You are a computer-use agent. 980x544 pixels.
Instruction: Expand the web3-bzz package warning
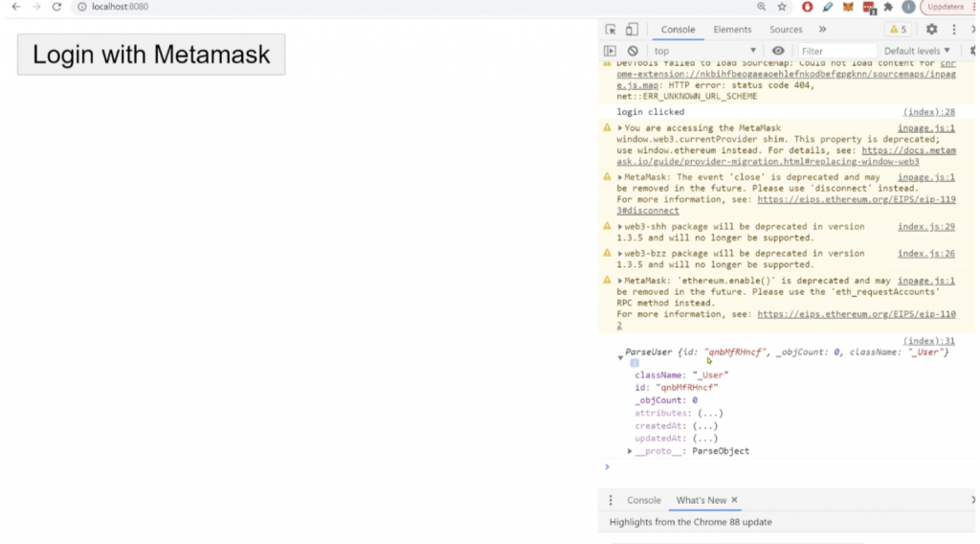pos(620,254)
